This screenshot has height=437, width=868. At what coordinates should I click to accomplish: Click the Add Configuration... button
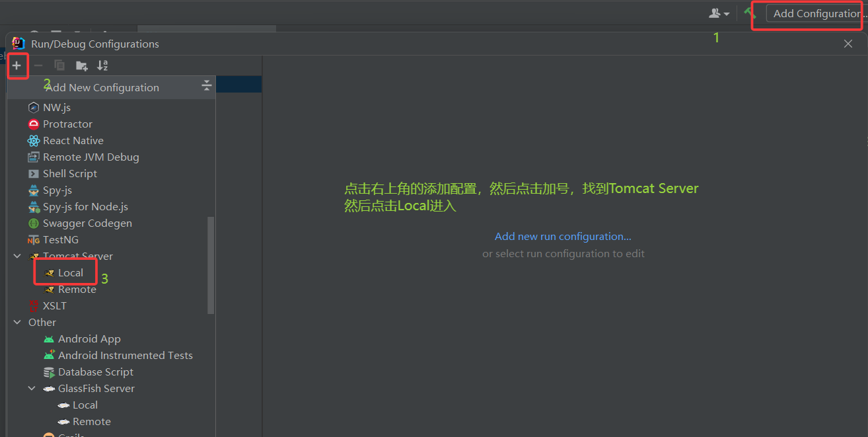tap(816, 13)
